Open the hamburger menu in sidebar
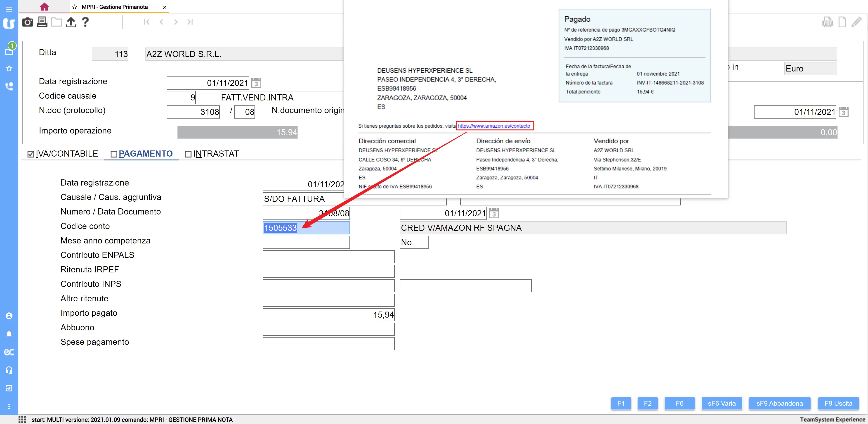The width and height of the screenshot is (868, 424). [9, 10]
